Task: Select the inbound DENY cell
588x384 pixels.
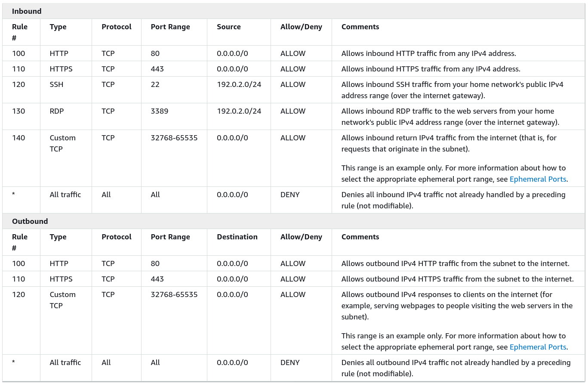Action: pyautogui.click(x=290, y=195)
